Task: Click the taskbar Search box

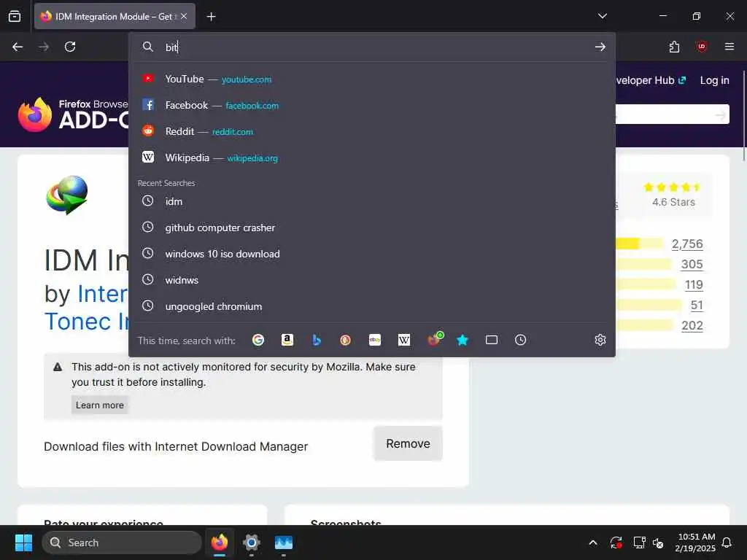Action: (x=122, y=542)
